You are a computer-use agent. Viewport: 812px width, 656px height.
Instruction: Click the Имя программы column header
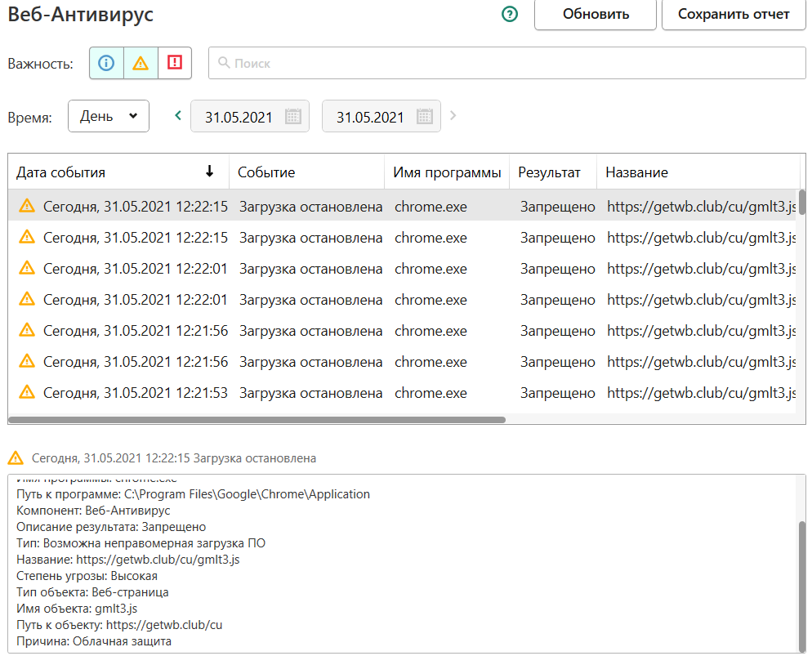tap(447, 172)
